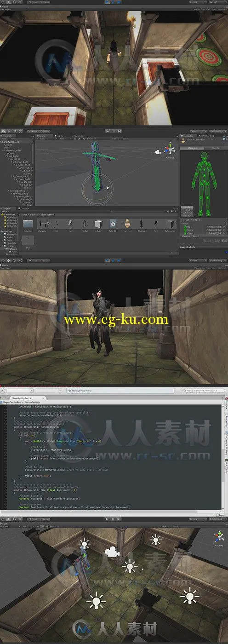Click the Apply button in avatar Inspector
This screenshot has height=644, width=228.
[x=216, y=241]
